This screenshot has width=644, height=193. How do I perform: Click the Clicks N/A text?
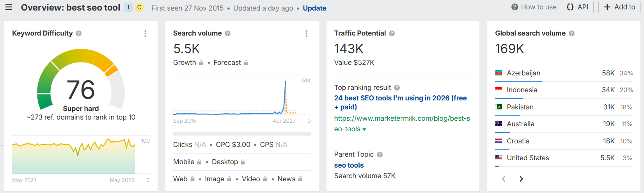[x=190, y=145]
